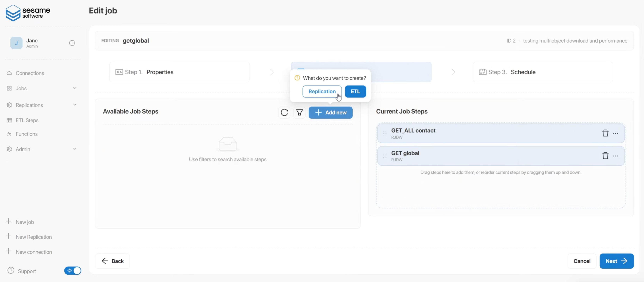Refresh the available job steps list
Screen dimensions: 644x282
click(x=284, y=112)
